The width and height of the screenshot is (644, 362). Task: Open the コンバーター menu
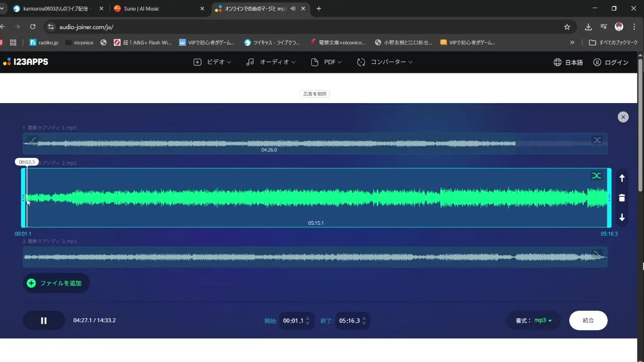(385, 62)
